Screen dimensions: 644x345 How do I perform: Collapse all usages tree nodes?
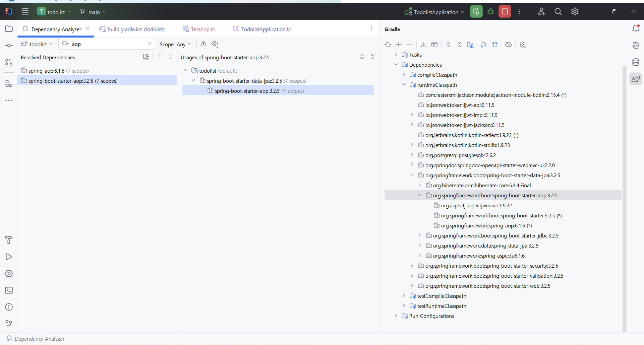click(373, 57)
